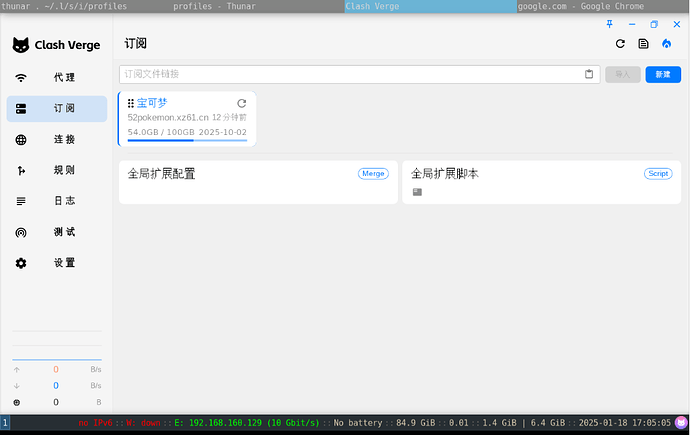The image size is (690, 435).
Task: Open the 规则 (Rules) page
Action: 57,171
